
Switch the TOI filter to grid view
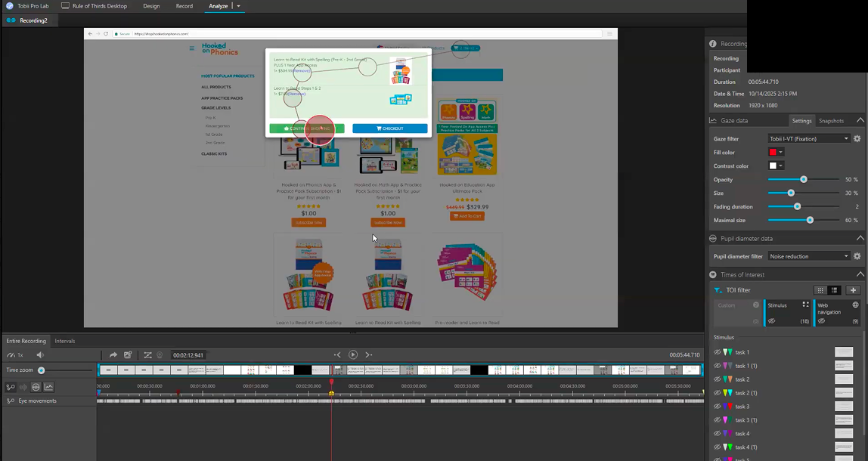[x=820, y=290]
